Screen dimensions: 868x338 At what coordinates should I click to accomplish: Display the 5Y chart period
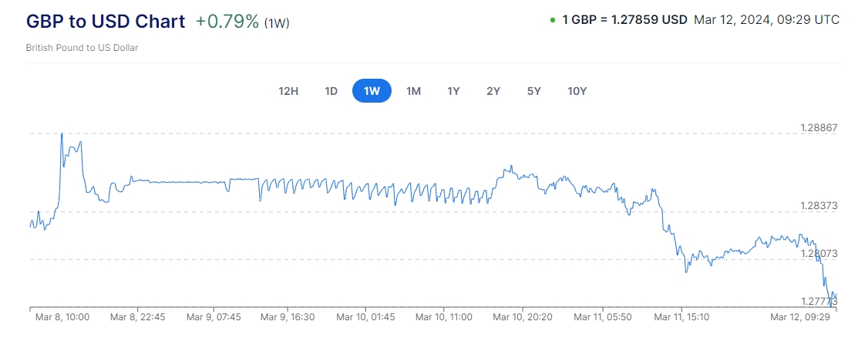click(534, 91)
